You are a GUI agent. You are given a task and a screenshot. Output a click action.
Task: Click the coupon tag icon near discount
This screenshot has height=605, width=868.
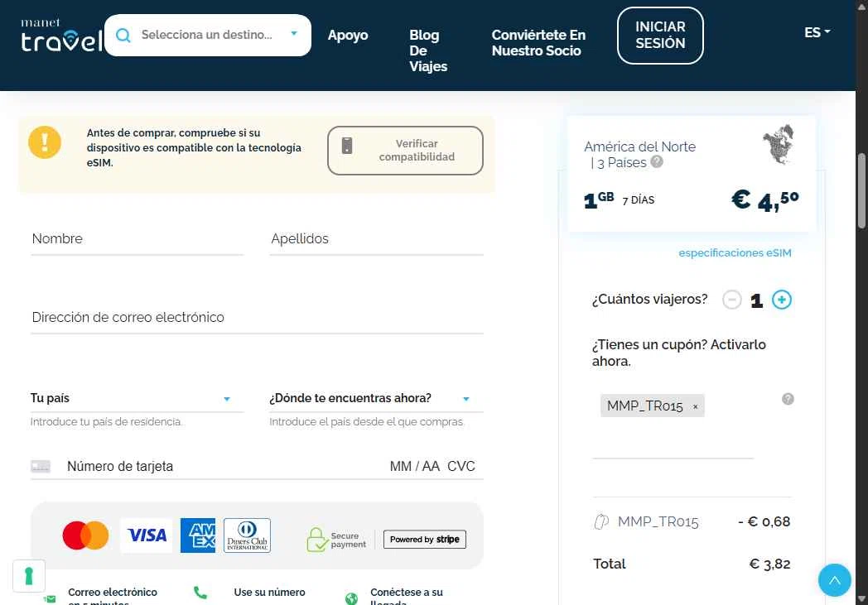[x=601, y=521]
